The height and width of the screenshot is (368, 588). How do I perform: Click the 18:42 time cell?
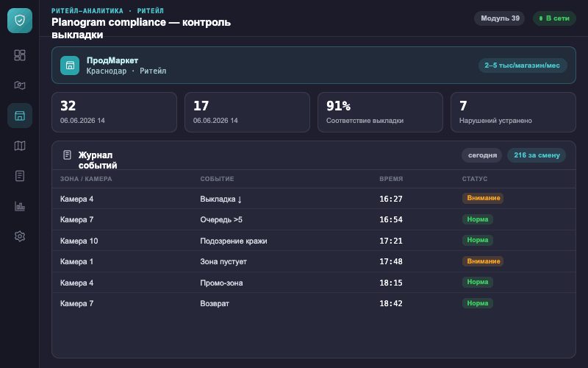[x=391, y=303]
